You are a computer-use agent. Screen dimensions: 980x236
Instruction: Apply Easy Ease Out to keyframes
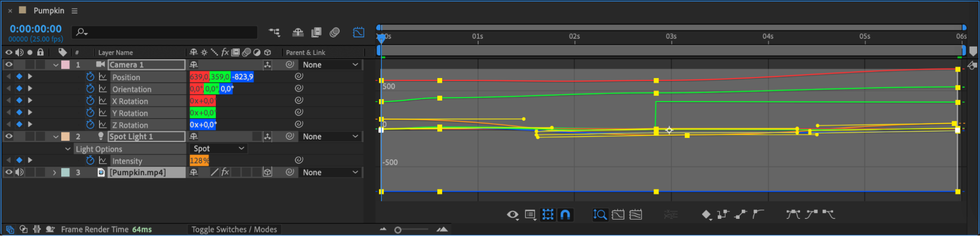pyautogui.click(x=829, y=214)
